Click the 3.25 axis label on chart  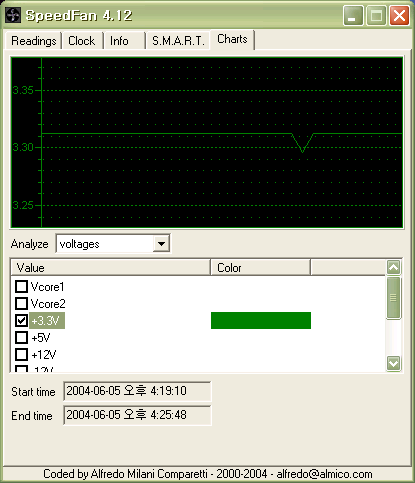(23, 205)
